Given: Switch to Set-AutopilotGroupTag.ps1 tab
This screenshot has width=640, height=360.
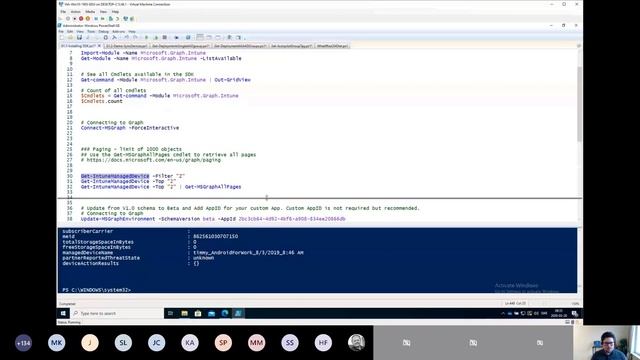Looking at the screenshot, I should click(x=291, y=46).
